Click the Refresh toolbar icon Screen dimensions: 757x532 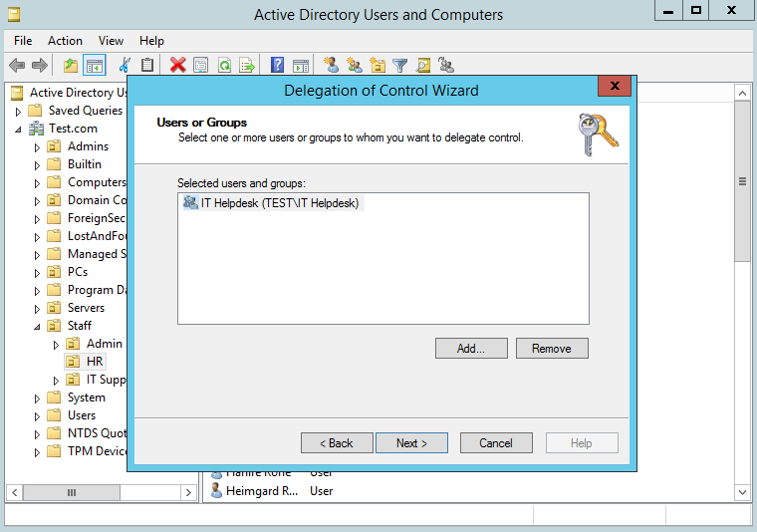tap(224, 65)
